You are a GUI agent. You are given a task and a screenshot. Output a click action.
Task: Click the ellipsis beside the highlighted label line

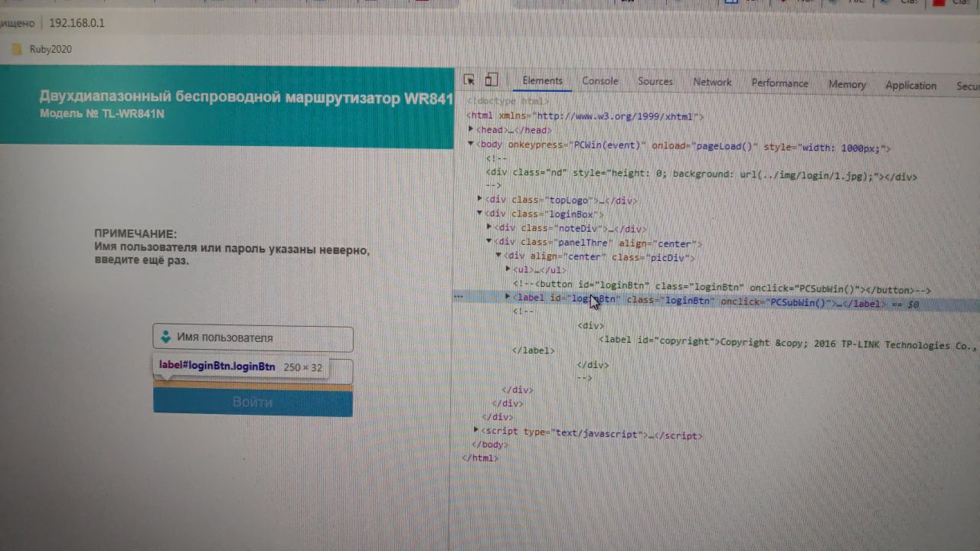458,295
